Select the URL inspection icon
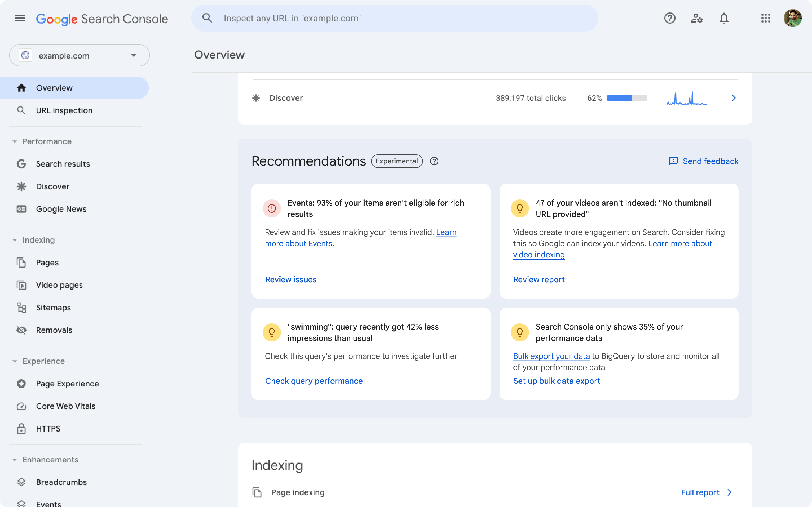The height and width of the screenshot is (507, 812). coord(21,110)
